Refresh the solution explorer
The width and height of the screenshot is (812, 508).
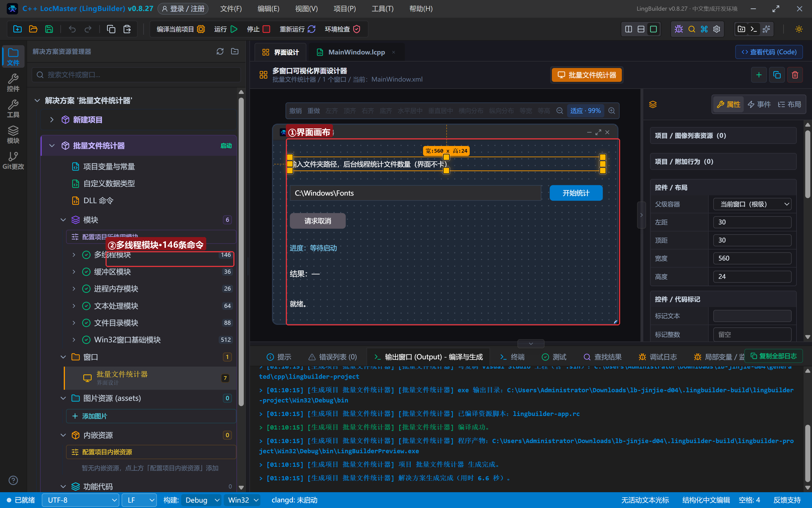tap(220, 51)
